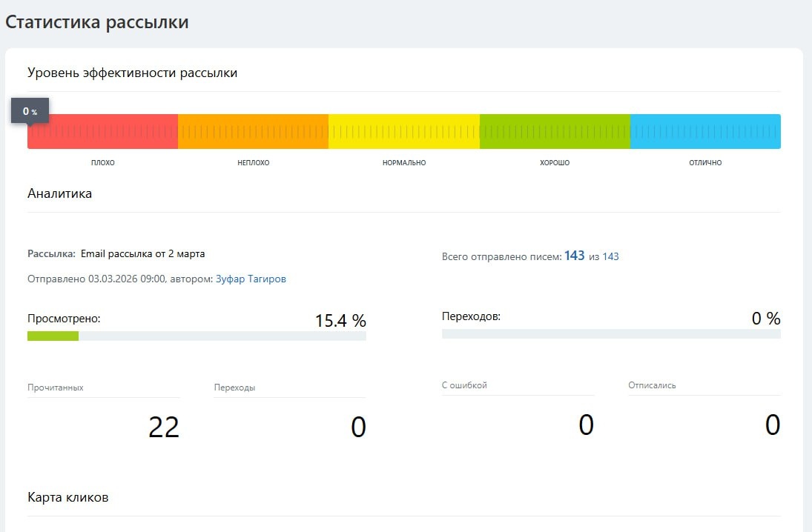This screenshot has width=812, height=532.
Task: Click the Прочитанных label
Action: (x=56, y=387)
